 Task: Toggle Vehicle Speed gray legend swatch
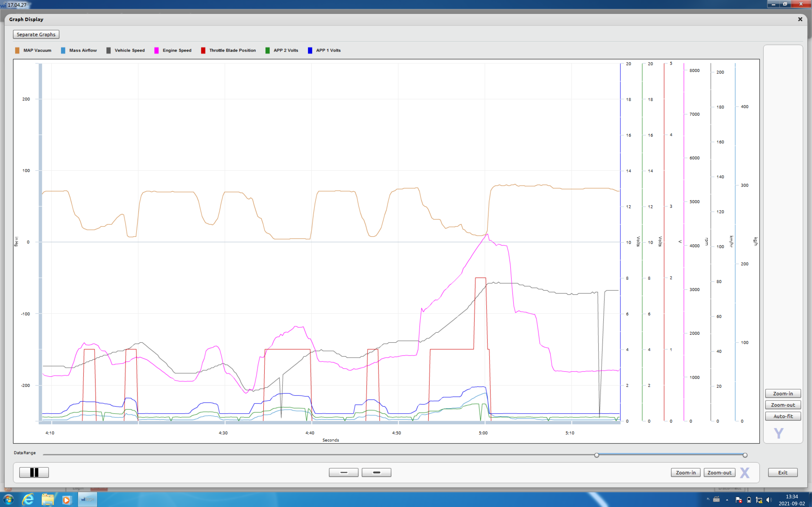[108, 50]
